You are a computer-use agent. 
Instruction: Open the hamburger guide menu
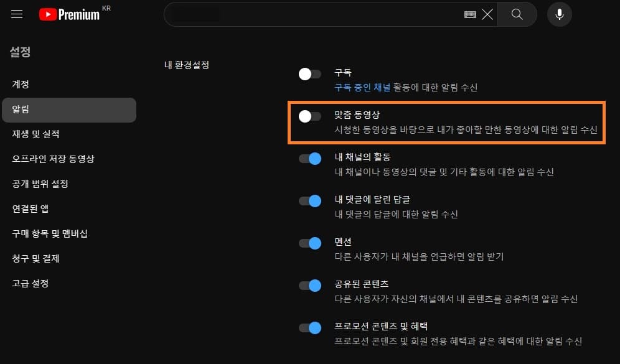click(17, 14)
